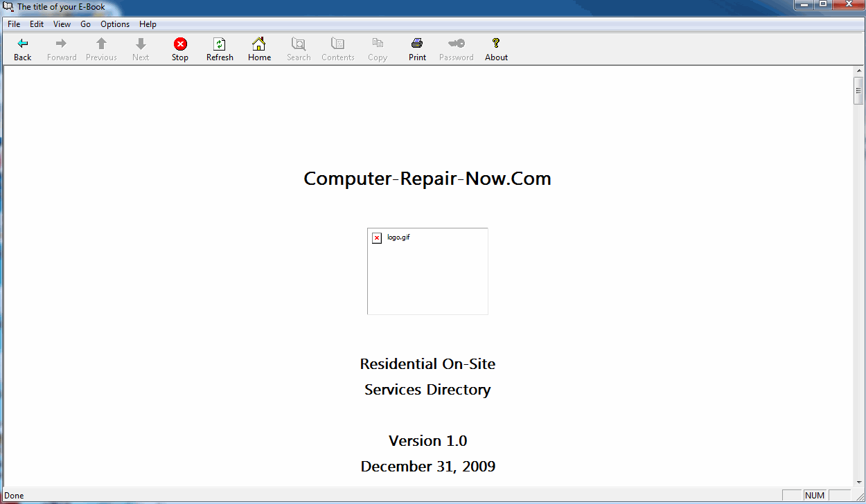Click the 'December 31, 2009' date

click(427, 467)
